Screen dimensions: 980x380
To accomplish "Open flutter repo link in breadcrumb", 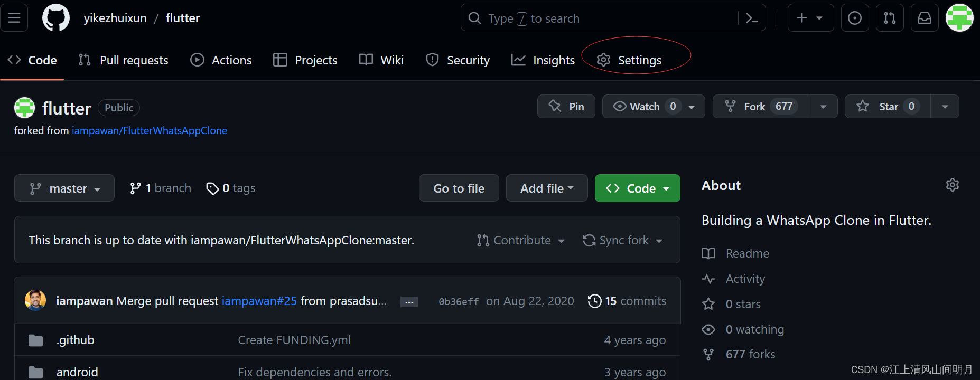I will click(x=183, y=18).
